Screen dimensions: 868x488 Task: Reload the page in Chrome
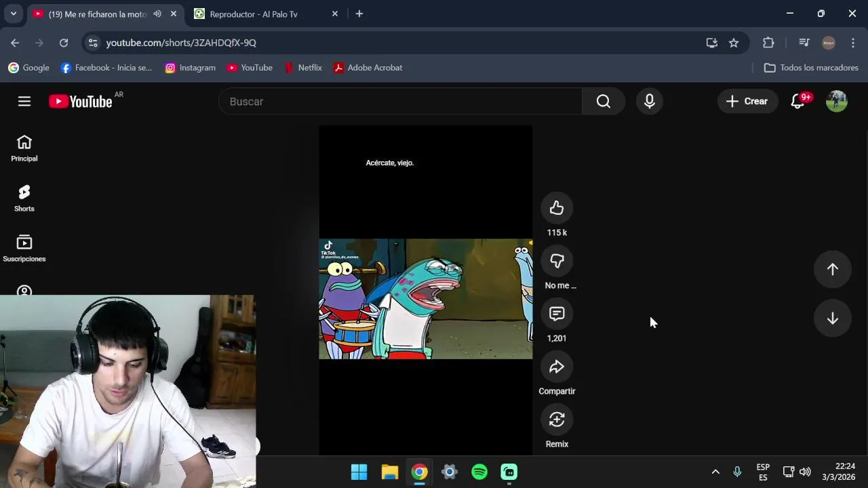[x=64, y=43]
